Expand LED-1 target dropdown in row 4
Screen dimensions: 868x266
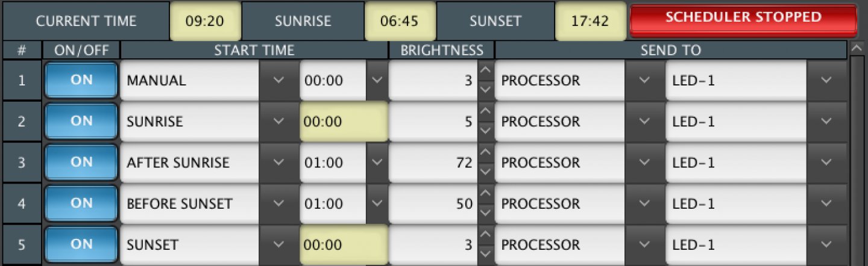(826, 203)
